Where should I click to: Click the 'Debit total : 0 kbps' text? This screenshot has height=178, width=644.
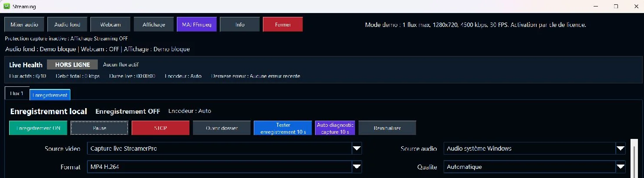click(x=78, y=76)
